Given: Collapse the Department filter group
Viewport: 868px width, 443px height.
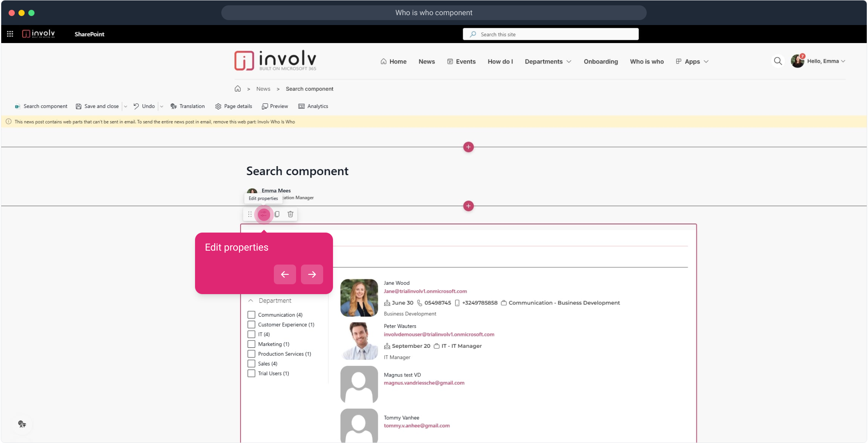Looking at the screenshot, I should pos(250,301).
